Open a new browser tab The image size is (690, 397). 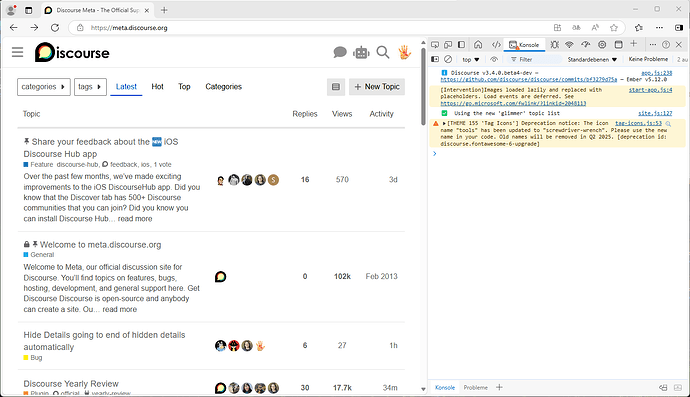click(164, 10)
